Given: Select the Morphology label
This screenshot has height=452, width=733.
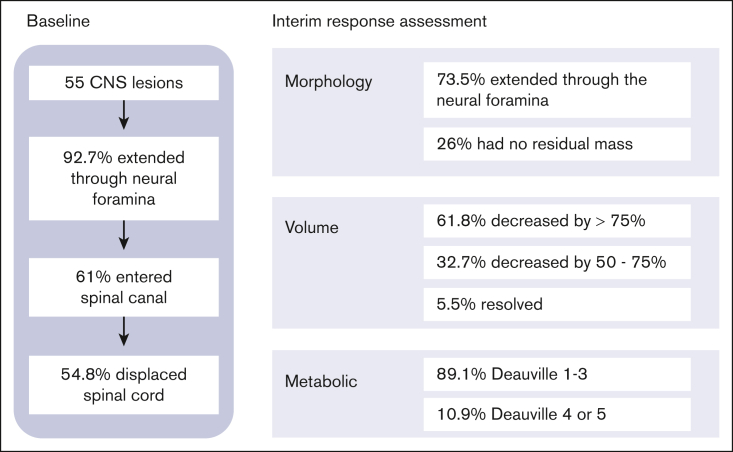Looking at the screenshot, I should tap(328, 81).
